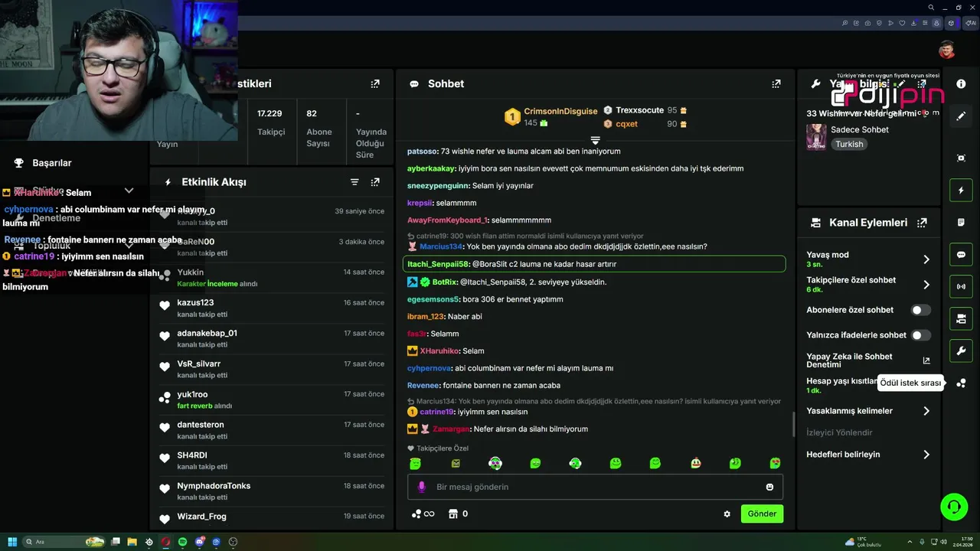Open the lightning activity feed sidebar icon

pos(961,190)
